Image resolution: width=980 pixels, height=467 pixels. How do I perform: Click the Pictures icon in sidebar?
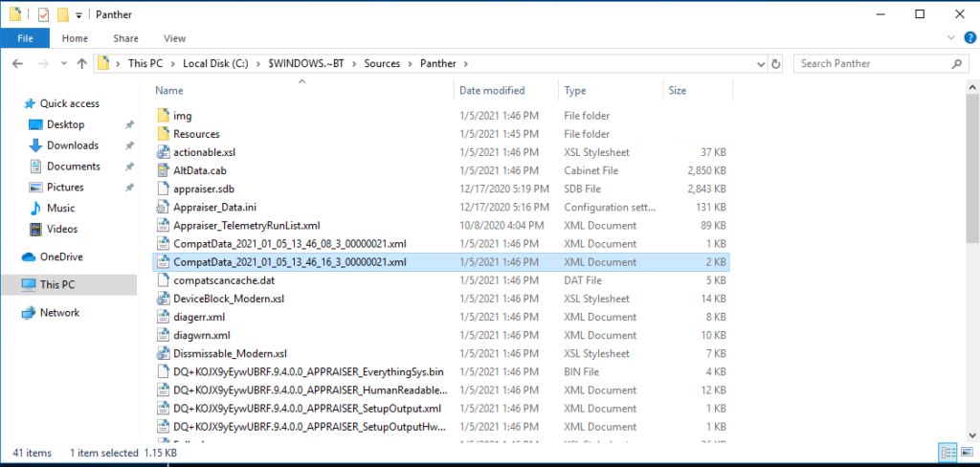pyautogui.click(x=35, y=188)
